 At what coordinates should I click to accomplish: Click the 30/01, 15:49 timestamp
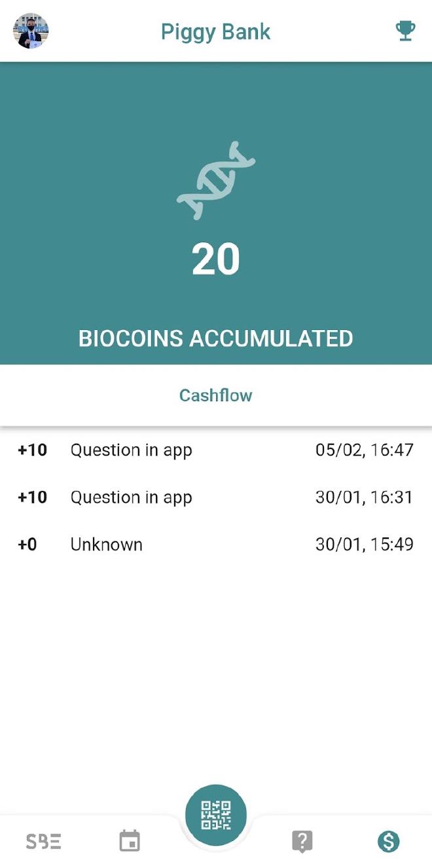[364, 544]
